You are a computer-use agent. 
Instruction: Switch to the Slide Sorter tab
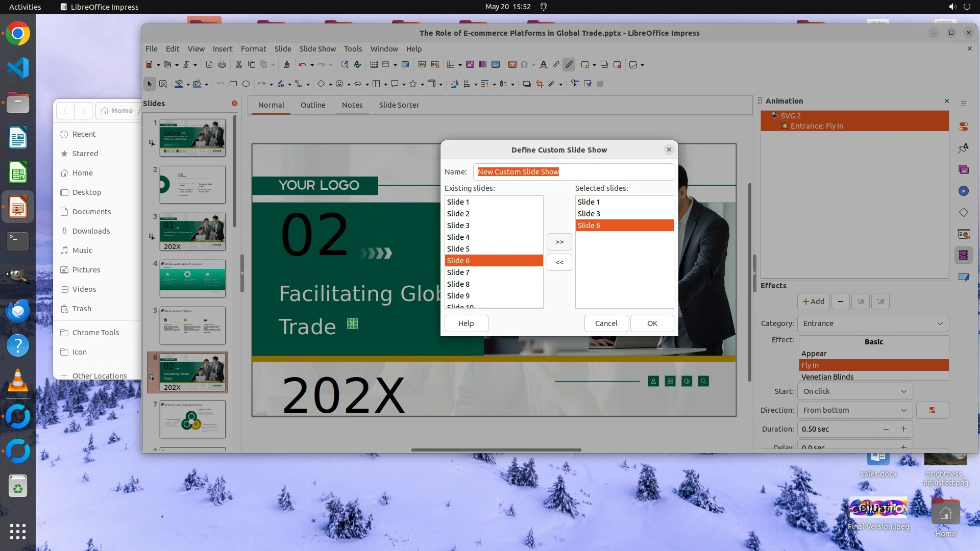coord(399,105)
